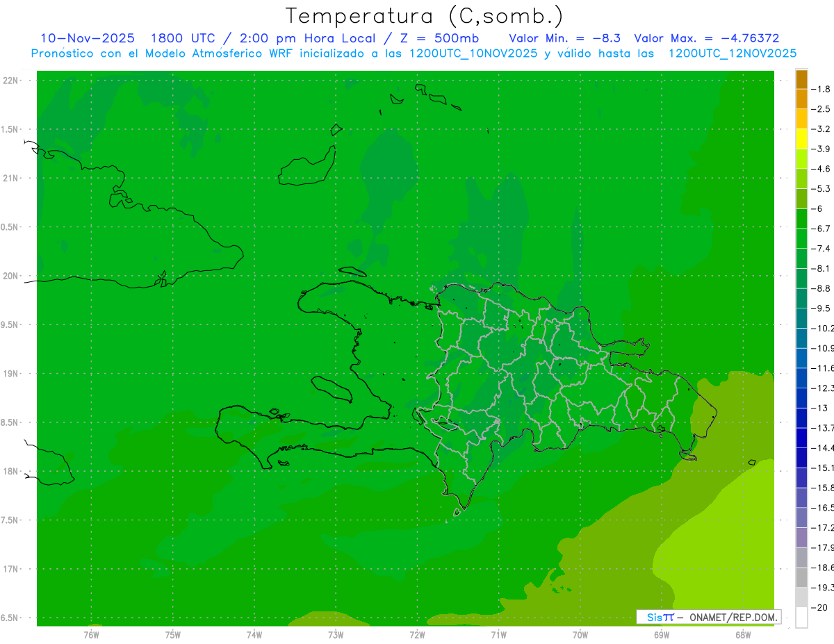Click the colorbar label "-6"
The width and height of the screenshot is (834, 644).
point(817,208)
